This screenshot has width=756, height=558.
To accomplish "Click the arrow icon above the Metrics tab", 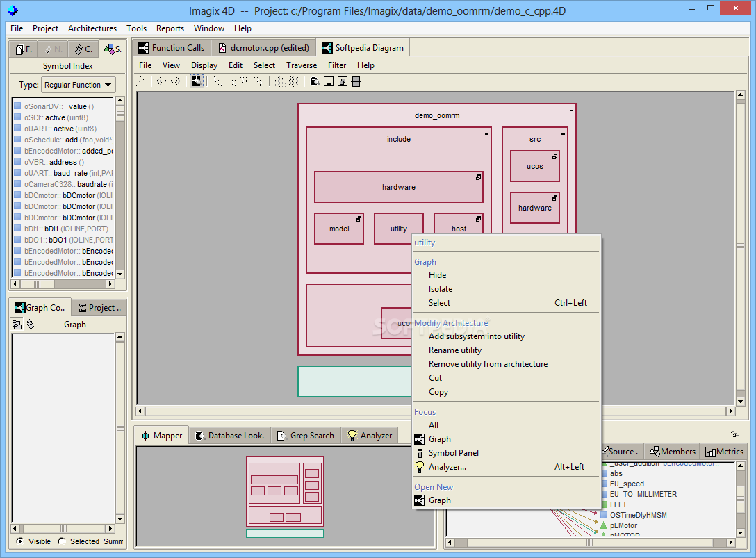I will [x=733, y=433].
